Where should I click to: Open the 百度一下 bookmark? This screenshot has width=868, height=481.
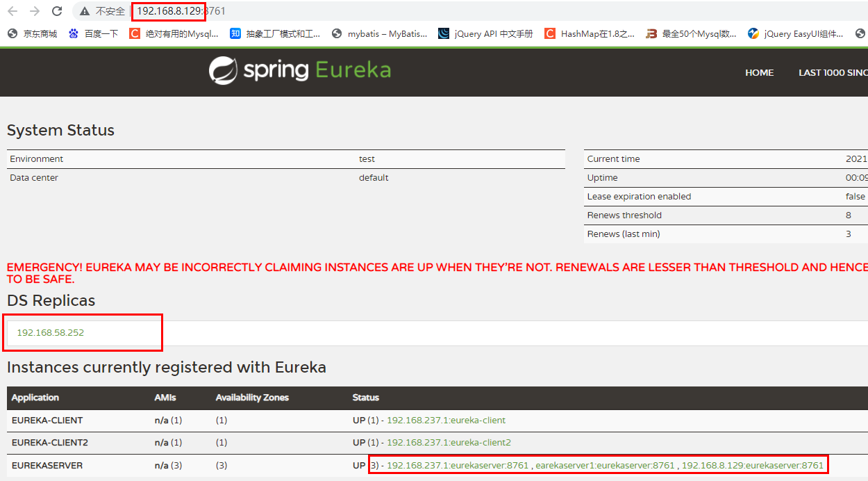pyautogui.click(x=94, y=33)
